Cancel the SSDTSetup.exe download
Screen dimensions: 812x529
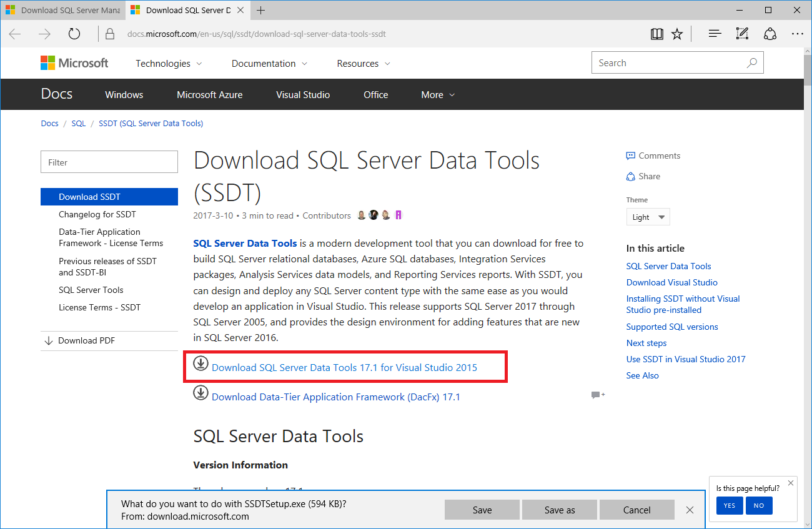(637, 510)
